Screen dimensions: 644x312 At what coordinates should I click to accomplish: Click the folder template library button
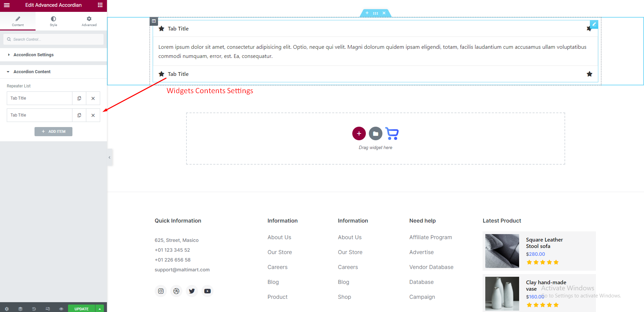[375, 133]
